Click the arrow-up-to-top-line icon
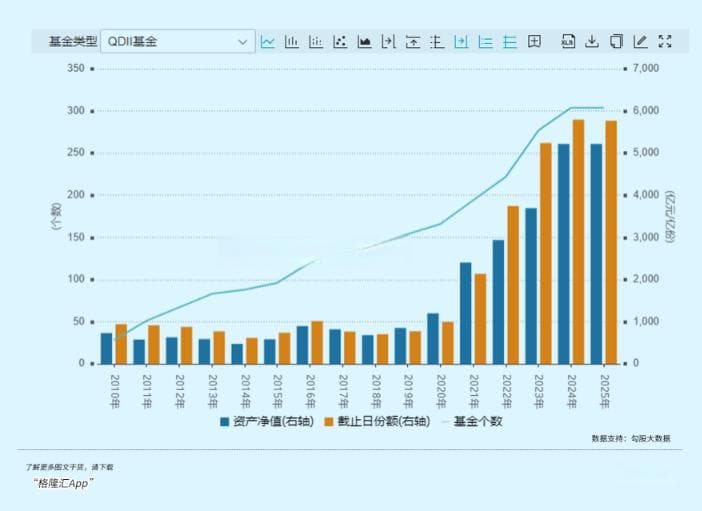The image size is (702, 511). click(412, 42)
